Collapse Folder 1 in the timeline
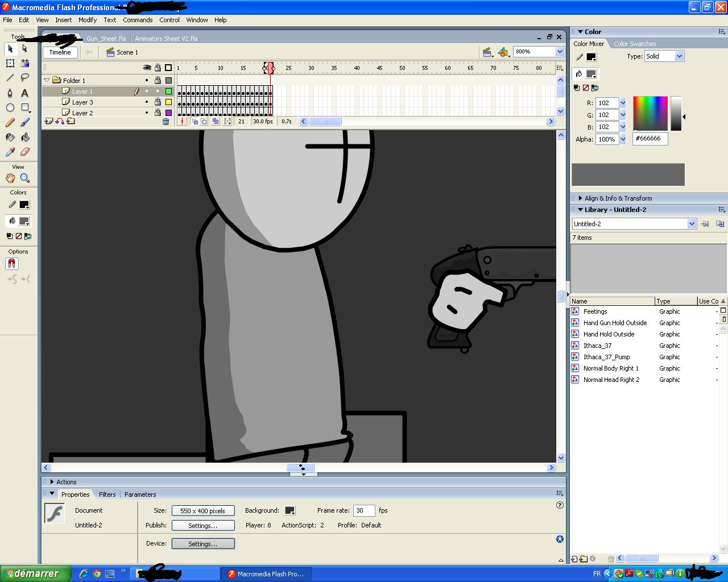728x582 pixels. (x=47, y=81)
